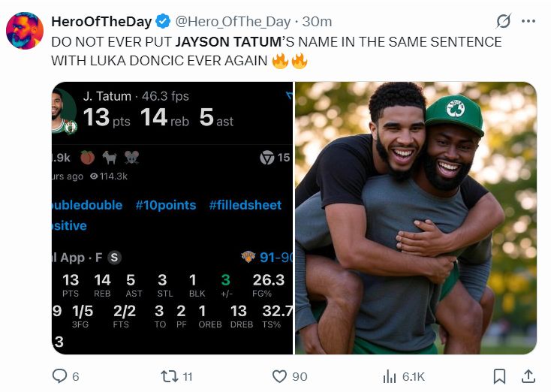Bookmark this tweet

coord(499,376)
